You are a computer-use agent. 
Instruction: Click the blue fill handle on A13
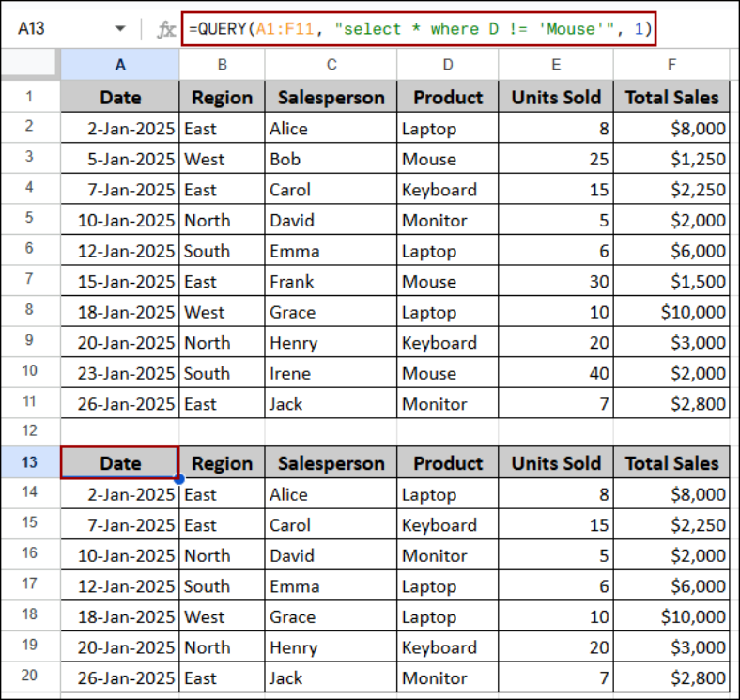pyautogui.click(x=178, y=479)
